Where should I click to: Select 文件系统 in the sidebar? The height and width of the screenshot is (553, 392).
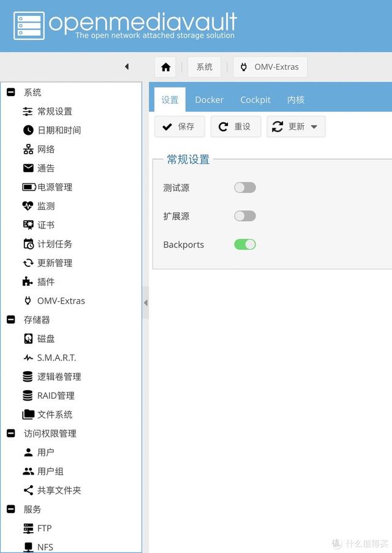pyautogui.click(x=55, y=415)
